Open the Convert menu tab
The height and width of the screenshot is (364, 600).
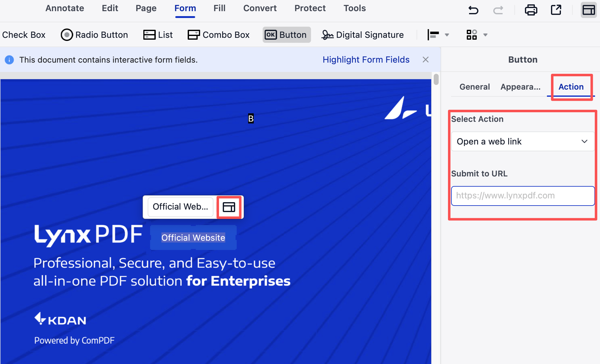(x=260, y=8)
